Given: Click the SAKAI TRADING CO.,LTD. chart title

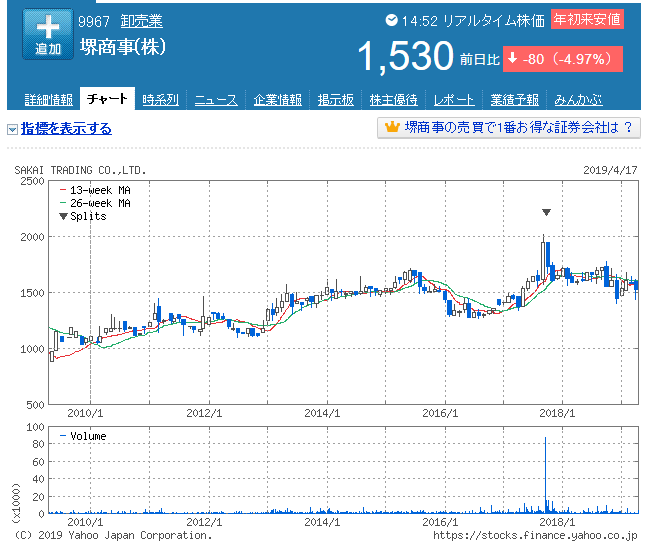Looking at the screenshot, I should pyautogui.click(x=80, y=170).
